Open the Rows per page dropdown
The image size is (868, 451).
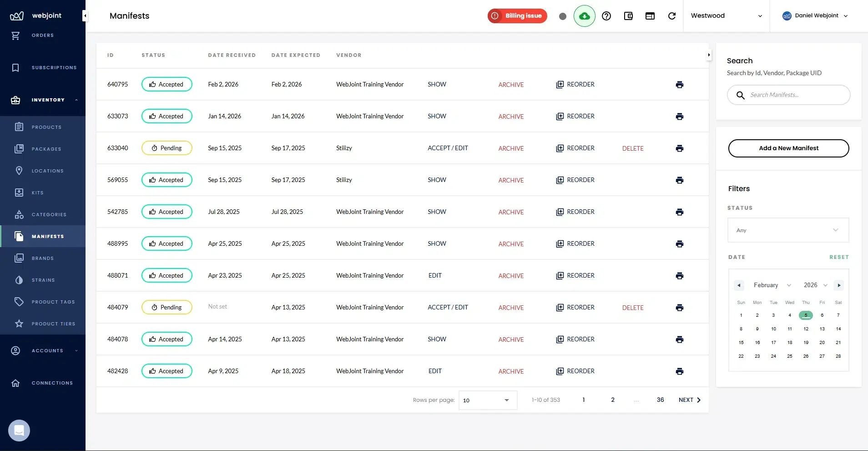(x=487, y=400)
